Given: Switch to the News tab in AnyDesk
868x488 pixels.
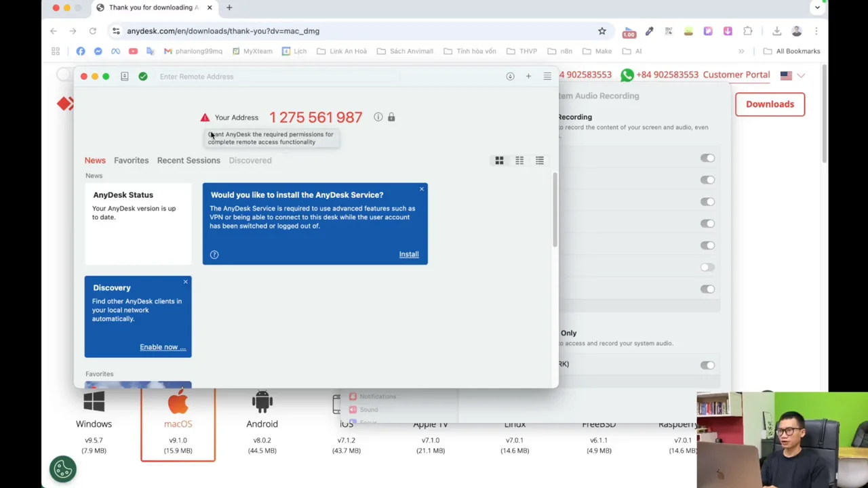Looking at the screenshot, I should click(95, 161).
